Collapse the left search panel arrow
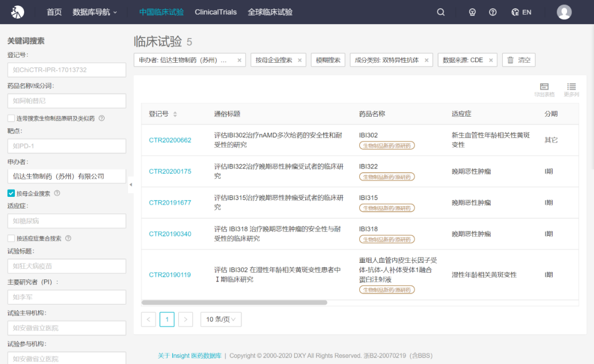This screenshot has width=594, height=364. click(x=131, y=185)
